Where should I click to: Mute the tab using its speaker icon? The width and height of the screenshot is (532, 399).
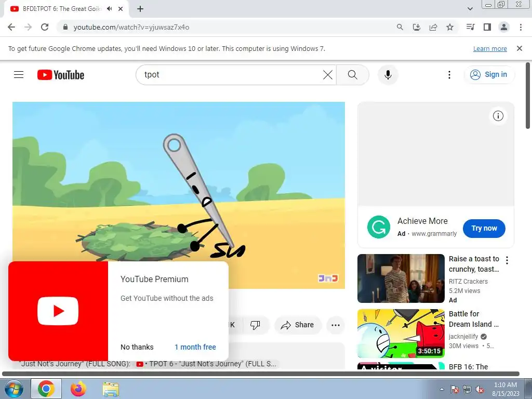pos(109,9)
